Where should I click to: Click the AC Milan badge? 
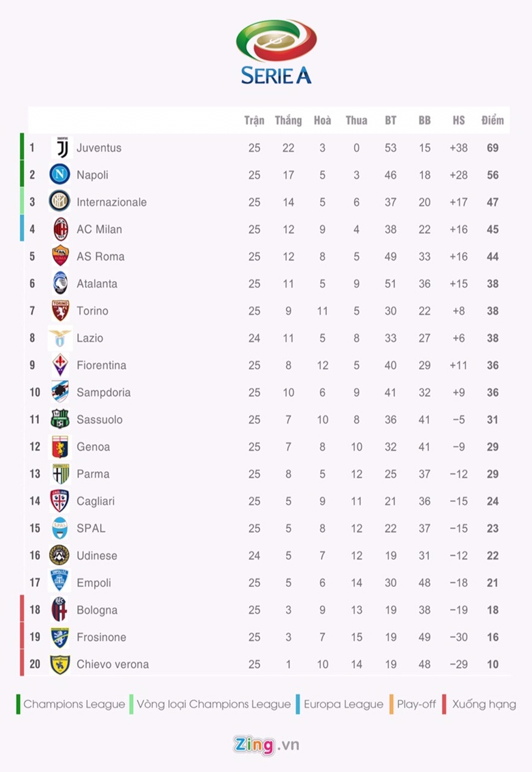[60, 229]
